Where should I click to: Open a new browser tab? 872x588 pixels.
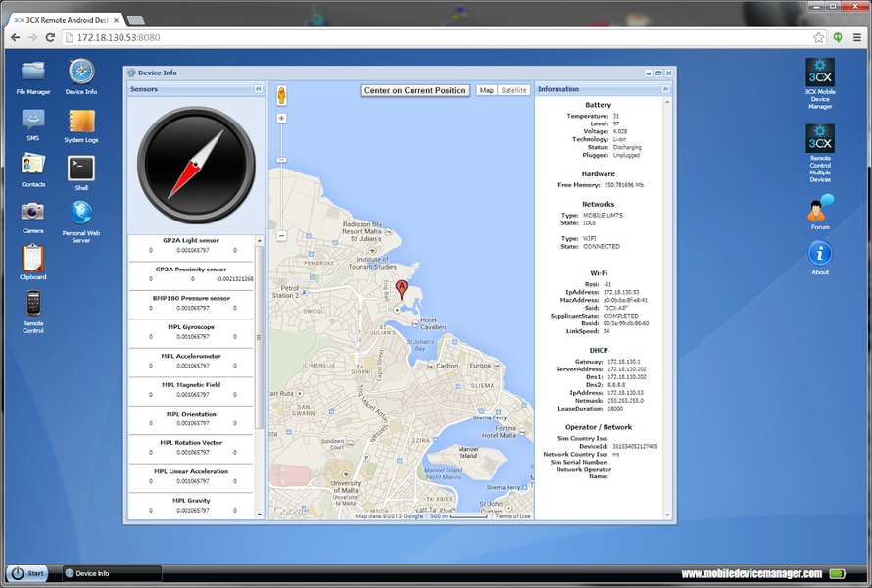pos(135,20)
